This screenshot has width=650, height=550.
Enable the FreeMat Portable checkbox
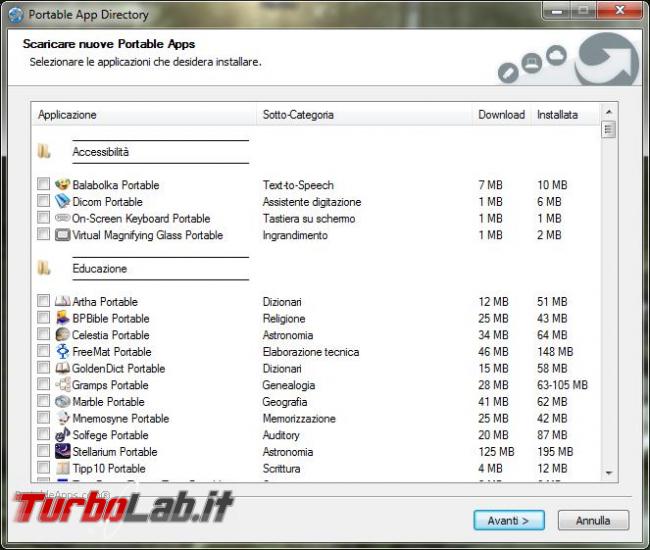coord(43,350)
